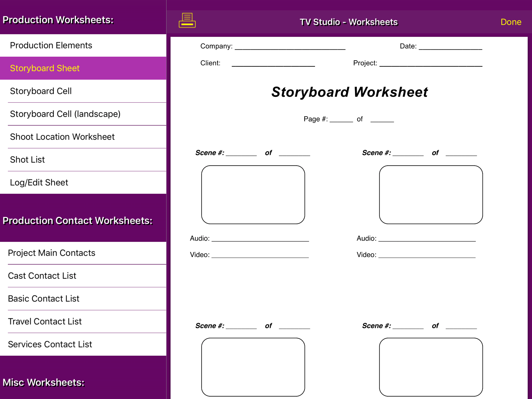This screenshot has width=532, height=399.
Task: Click the printer icon in toolbar
Action: (x=187, y=21)
